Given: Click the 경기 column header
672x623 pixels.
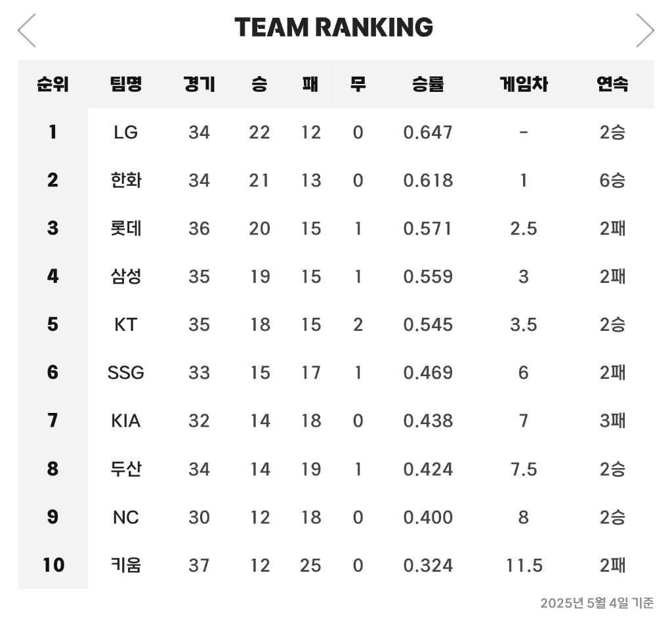Looking at the screenshot, I should [x=199, y=84].
